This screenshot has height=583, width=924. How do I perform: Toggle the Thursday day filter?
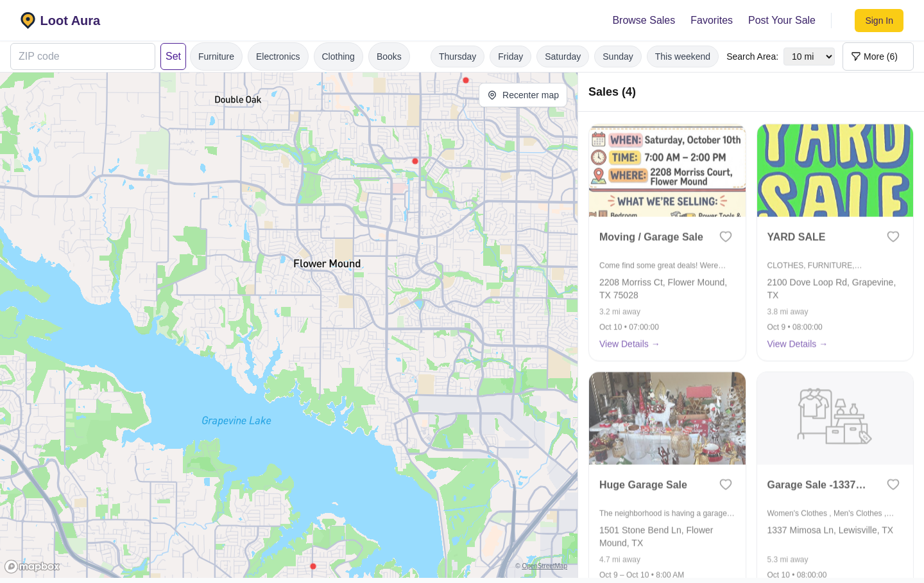pyautogui.click(x=458, y=57)
